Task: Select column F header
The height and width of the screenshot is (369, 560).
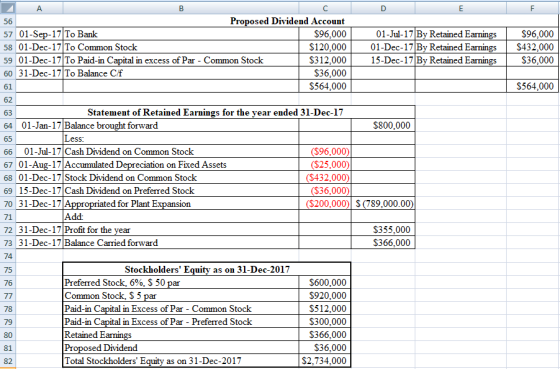Action: tap(532, 8)
